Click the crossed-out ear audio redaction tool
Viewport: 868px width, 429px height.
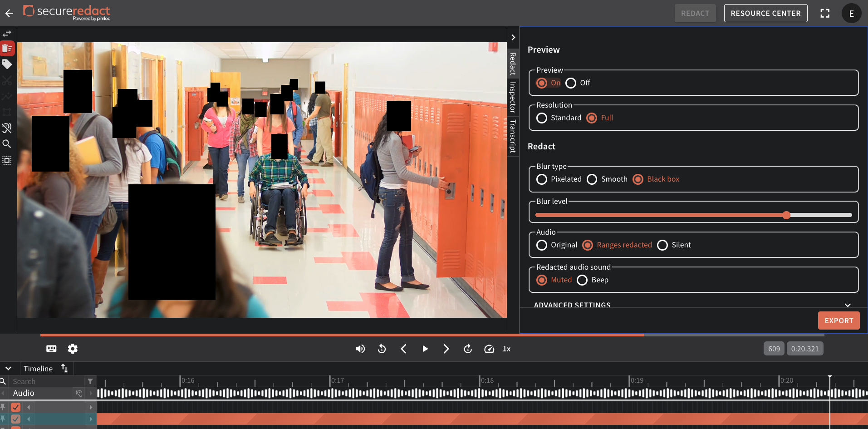click(7, 128)
